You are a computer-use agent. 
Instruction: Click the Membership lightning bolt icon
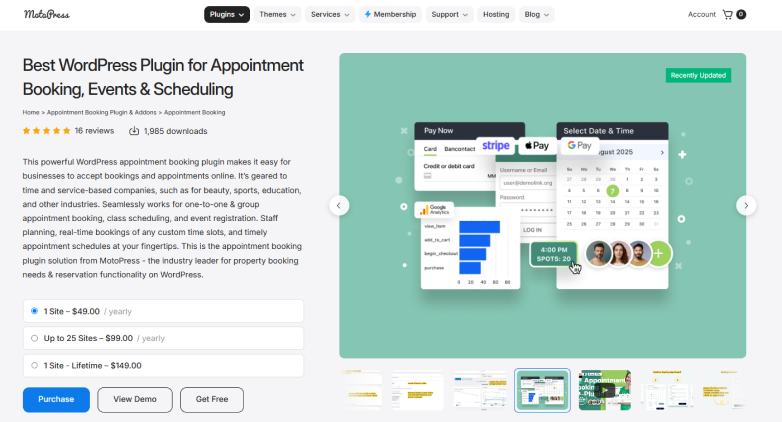click(x=368, y=14)
